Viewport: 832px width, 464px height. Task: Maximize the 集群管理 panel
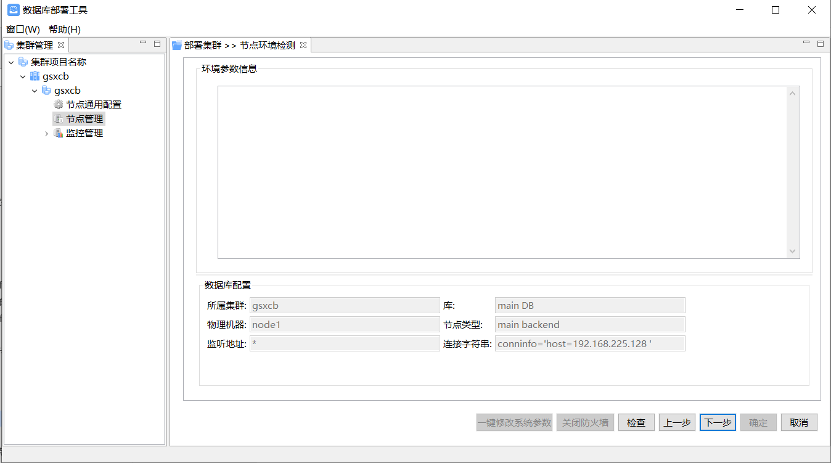(157, 44)
